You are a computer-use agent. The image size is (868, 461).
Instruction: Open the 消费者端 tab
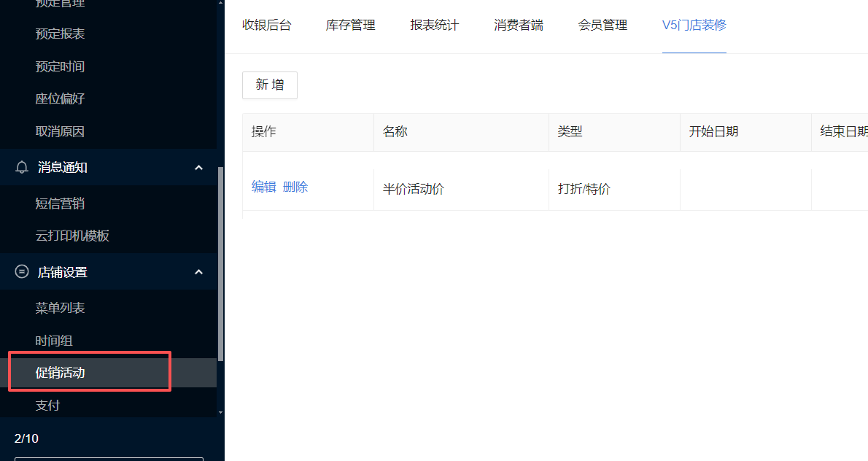[x=519, y=26]
